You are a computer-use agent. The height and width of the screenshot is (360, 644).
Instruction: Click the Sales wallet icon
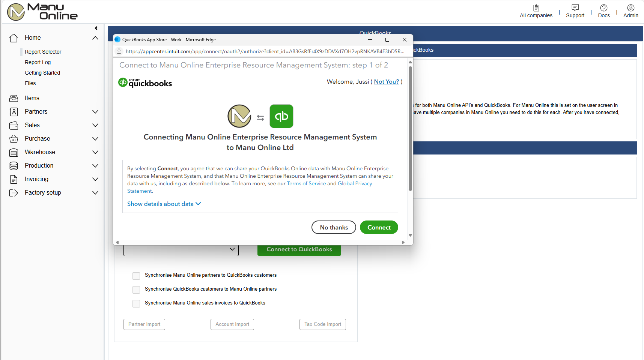14,125
